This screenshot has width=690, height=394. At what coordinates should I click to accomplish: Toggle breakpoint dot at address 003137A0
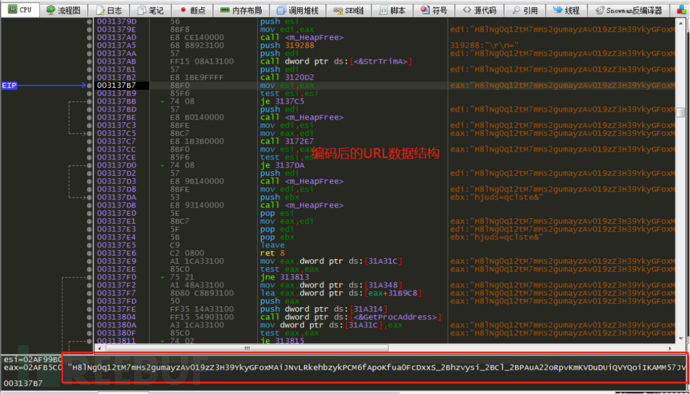(89, 37)
